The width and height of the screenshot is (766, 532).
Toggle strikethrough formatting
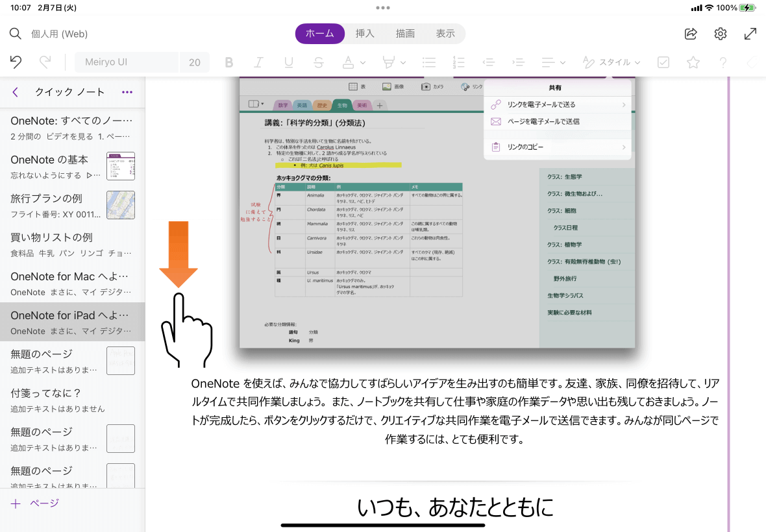pyautogui.click(x=319, y=62)
